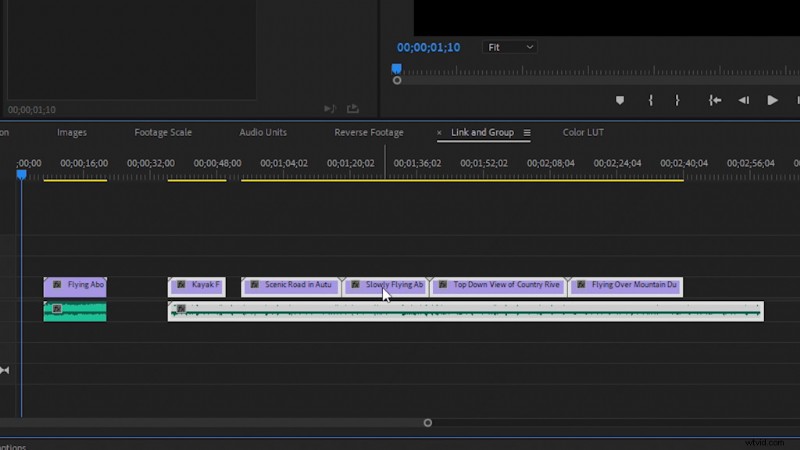Click the Program monitor timecode 00;00;01;10
Screen dimensions: 800x450
click(x=429, y=47)
